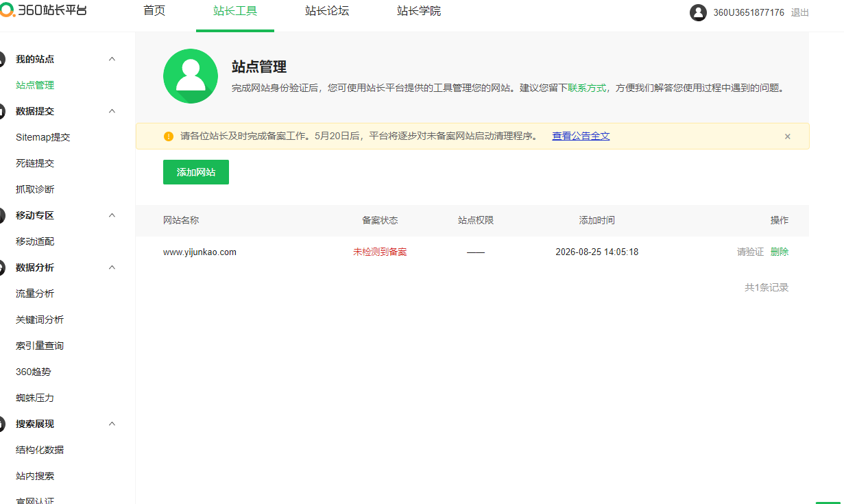Open 流量分析 in sidebar
The image size is (844, 504).
[x=35, y=293]
